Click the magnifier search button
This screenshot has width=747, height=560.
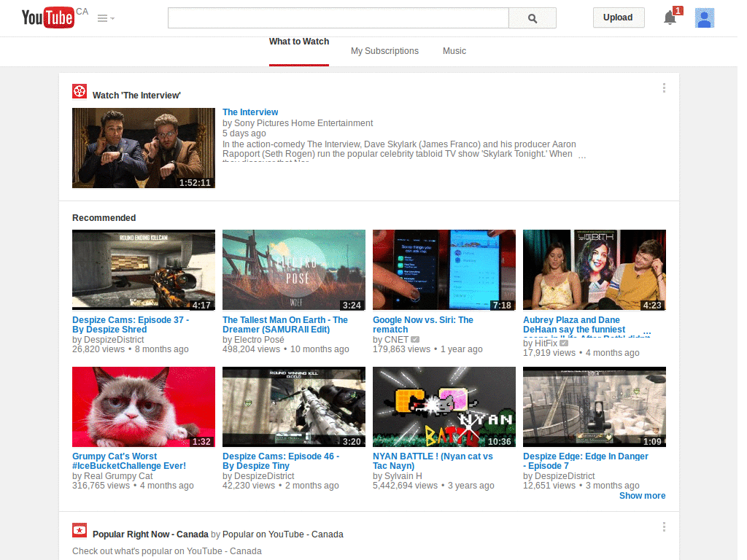(x=532, y=18)
